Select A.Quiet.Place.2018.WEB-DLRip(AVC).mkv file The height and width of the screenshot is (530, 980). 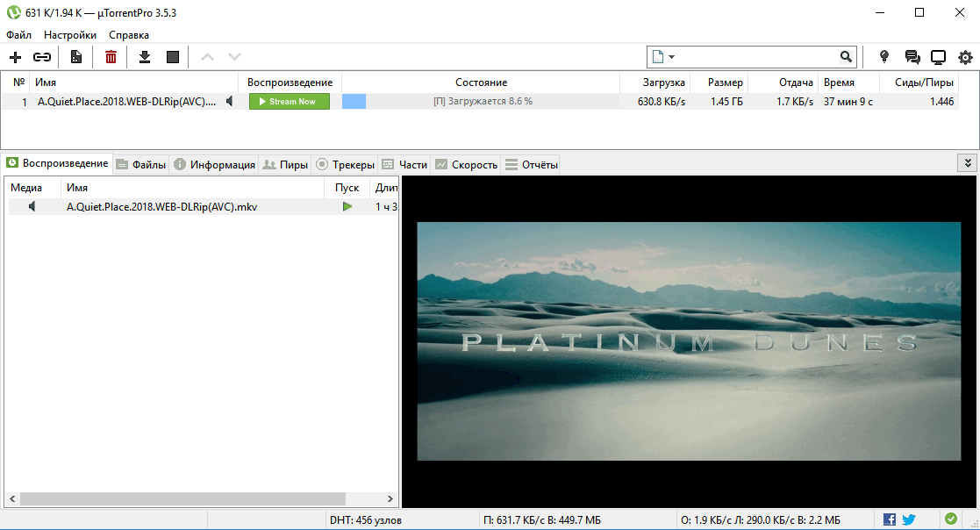click(x=162, y=207)
